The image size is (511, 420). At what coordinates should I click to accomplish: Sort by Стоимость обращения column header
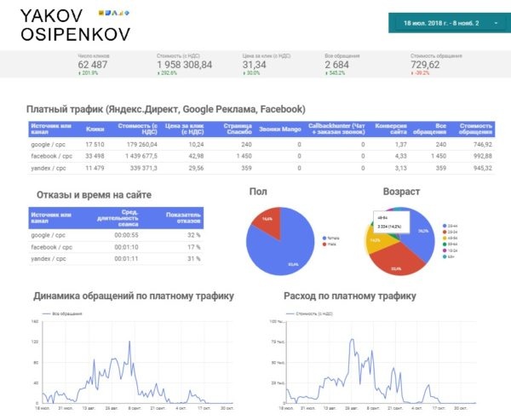(x=475, y=129)
